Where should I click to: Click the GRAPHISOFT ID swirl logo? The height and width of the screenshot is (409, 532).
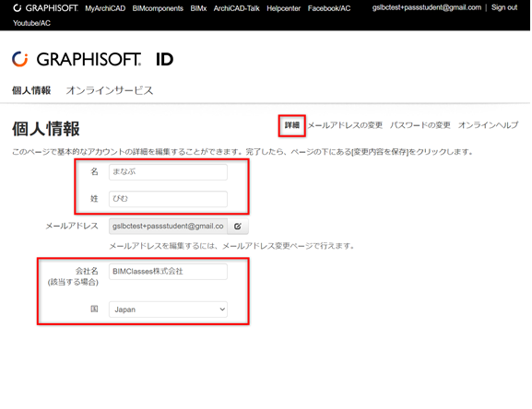[19, 59]
